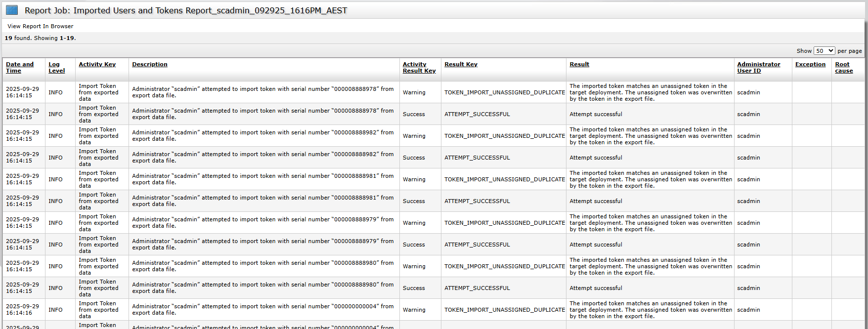Click the Exception column header
The height and width of the screenshot is (329, 868).
(x=810, y=64)
